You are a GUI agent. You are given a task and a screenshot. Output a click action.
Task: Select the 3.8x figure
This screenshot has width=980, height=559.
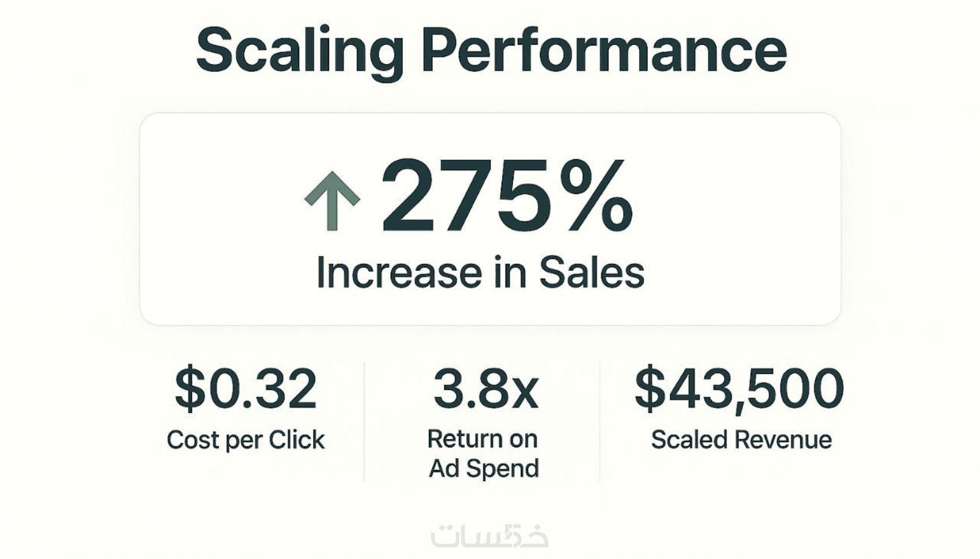click(485, 388)
